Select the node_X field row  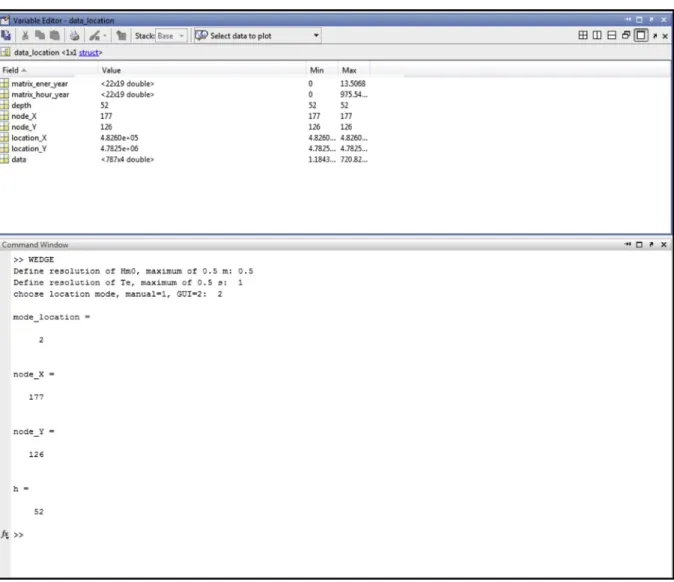coord(185,116)
